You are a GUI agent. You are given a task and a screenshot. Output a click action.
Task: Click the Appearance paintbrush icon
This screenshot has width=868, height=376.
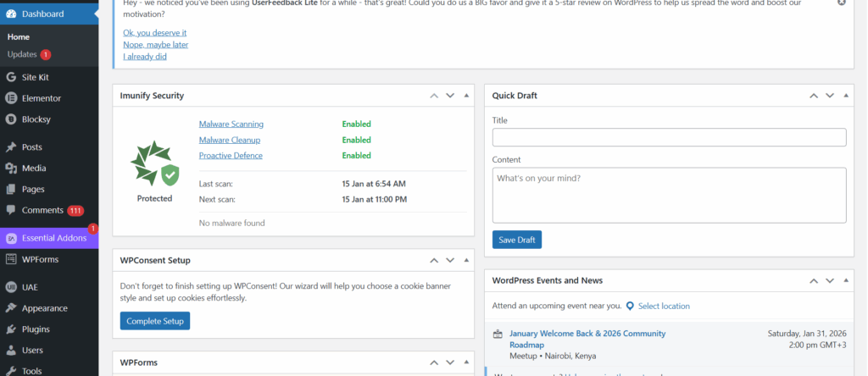[10, 308]
